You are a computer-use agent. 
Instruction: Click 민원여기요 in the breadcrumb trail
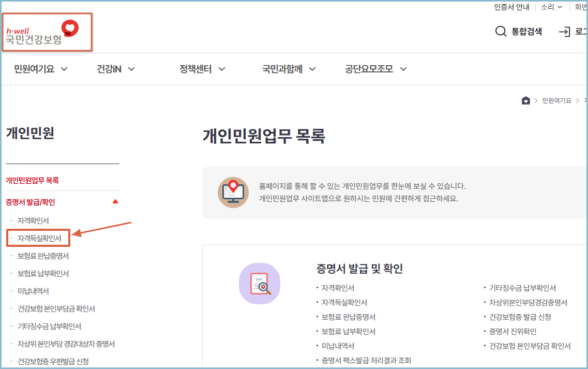click(x=556, y=100)
